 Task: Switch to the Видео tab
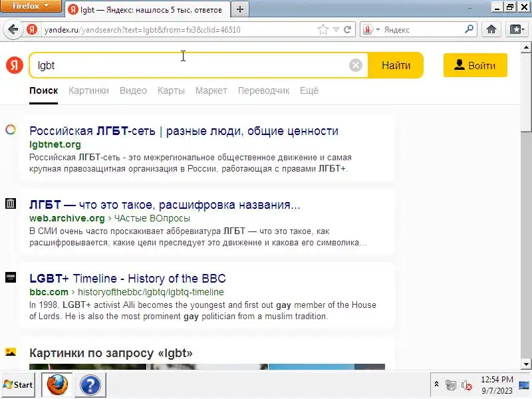(x=133, y=90)
